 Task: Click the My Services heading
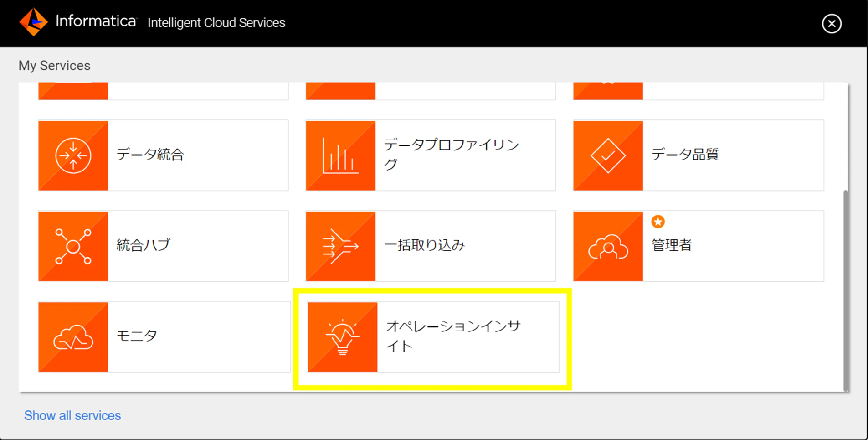pos(54,66)
